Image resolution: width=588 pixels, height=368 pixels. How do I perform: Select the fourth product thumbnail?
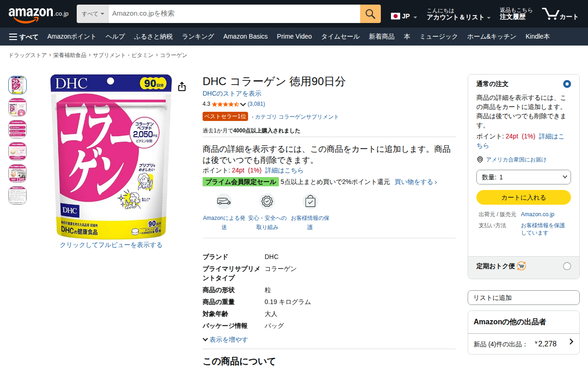(17, 151)
